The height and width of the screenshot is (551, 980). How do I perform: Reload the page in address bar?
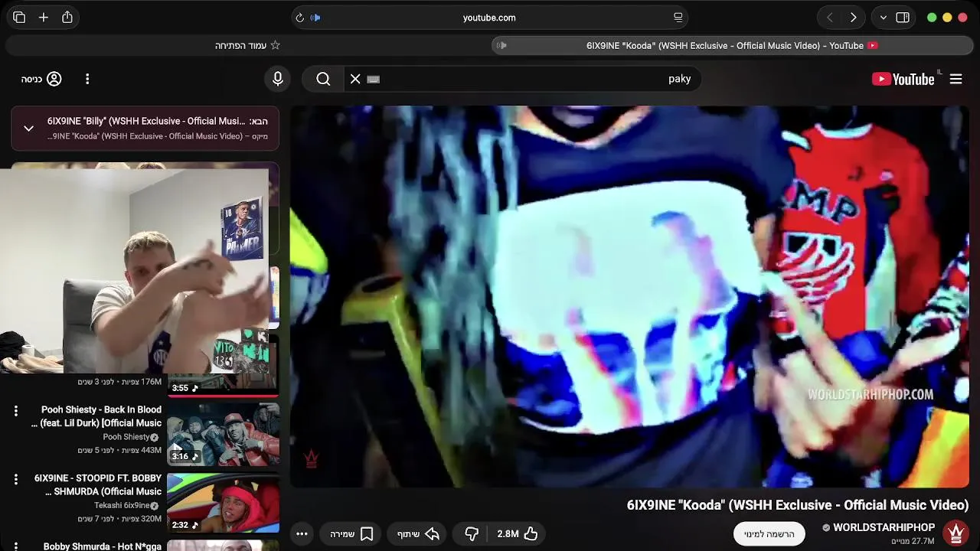tap(299, 18)
